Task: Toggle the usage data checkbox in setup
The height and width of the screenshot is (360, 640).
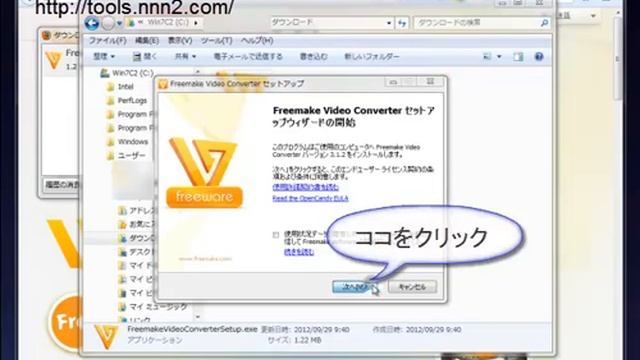Action: pyautogui.click(x=276, y=235)
